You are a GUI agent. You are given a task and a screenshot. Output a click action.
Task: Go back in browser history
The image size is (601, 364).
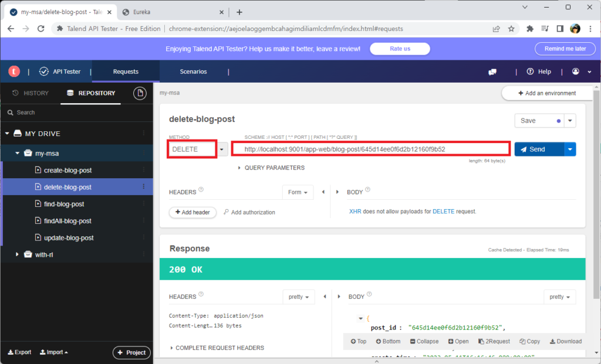(x=11, y=29)
